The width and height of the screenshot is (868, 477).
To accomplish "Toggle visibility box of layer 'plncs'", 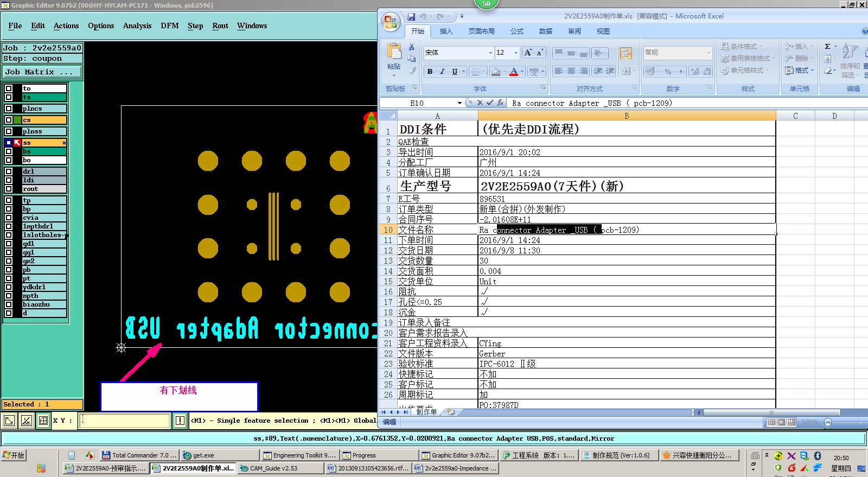I will [x=9, y=109].
